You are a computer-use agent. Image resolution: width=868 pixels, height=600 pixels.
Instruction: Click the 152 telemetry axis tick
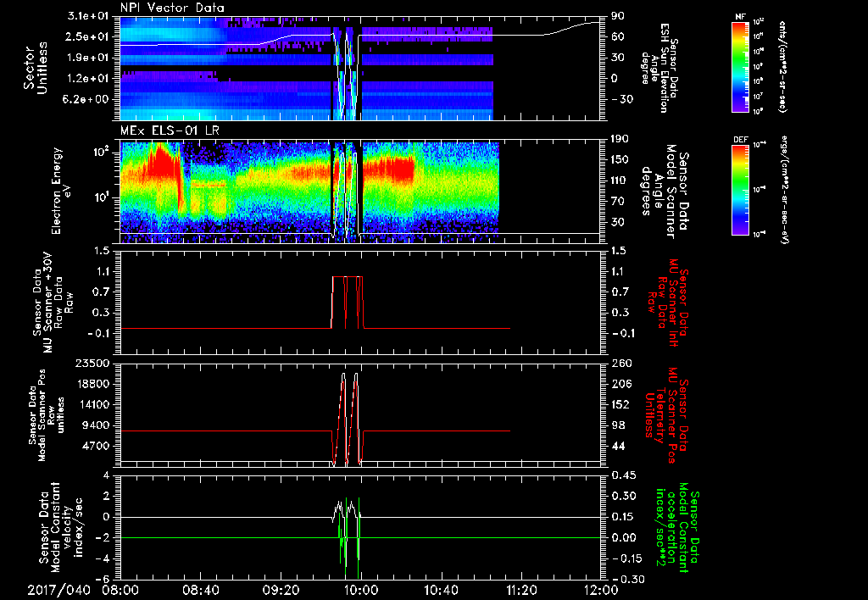point(621,404)
